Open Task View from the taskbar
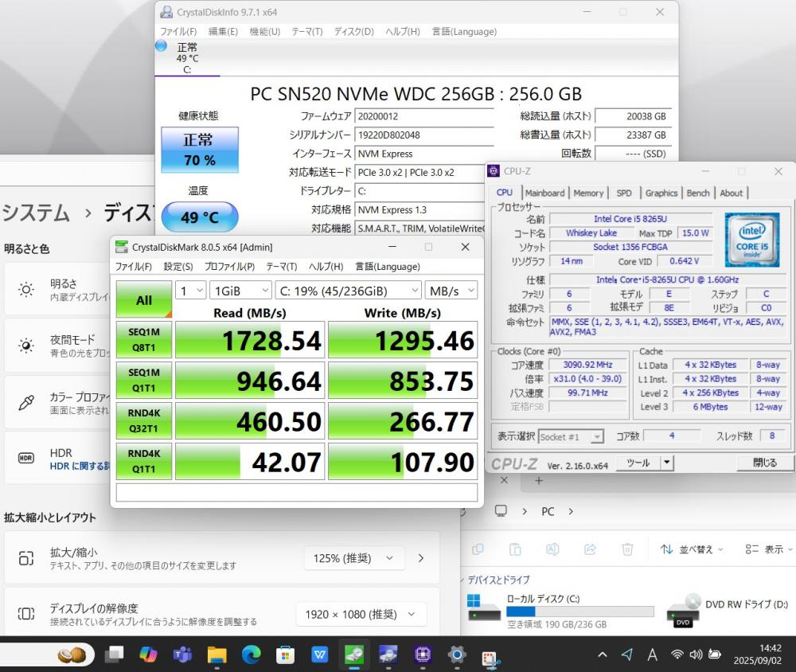The width and height of the screenshot is (796, 672). point(114,654)
